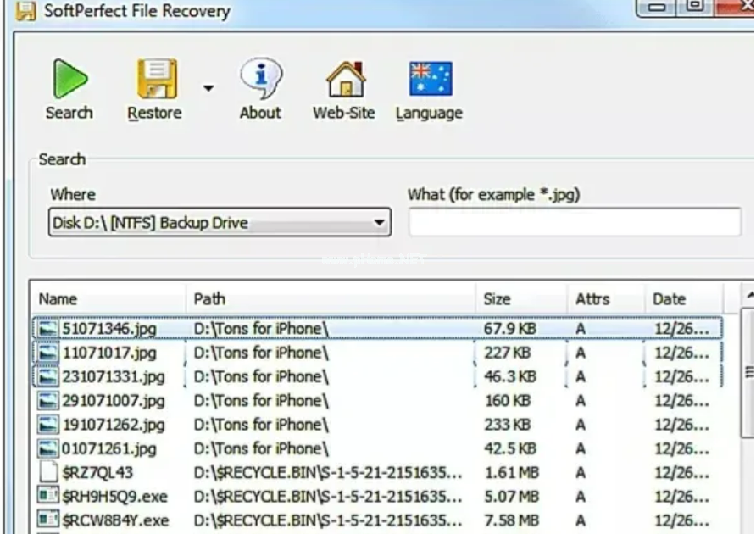
Task: Click the results list scrollbar thumb
Action: coord(748,373)
